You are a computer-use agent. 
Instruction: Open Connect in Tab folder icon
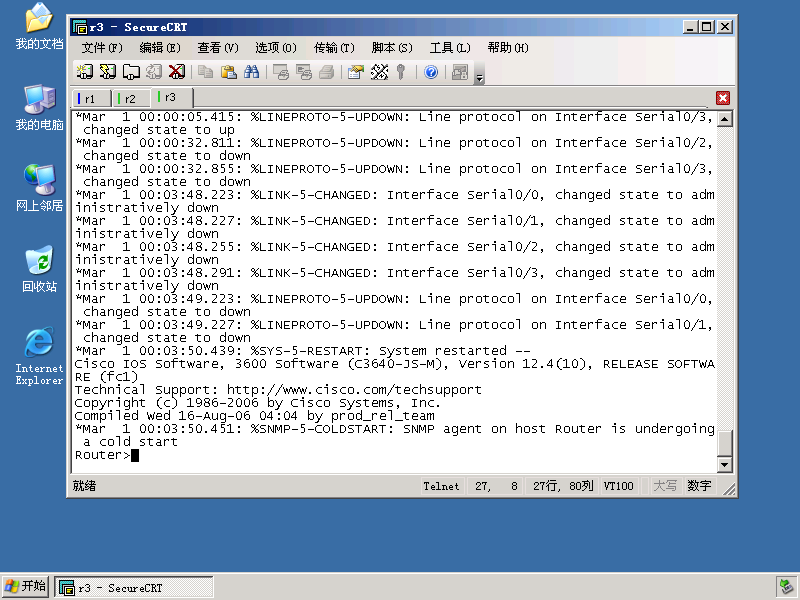coord(131,72)
